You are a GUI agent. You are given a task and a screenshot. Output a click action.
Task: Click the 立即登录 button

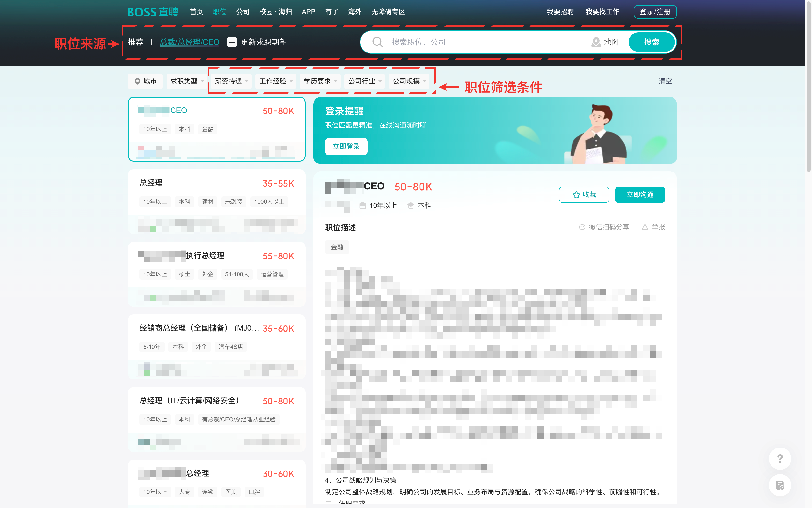click(x=346, y=147)
